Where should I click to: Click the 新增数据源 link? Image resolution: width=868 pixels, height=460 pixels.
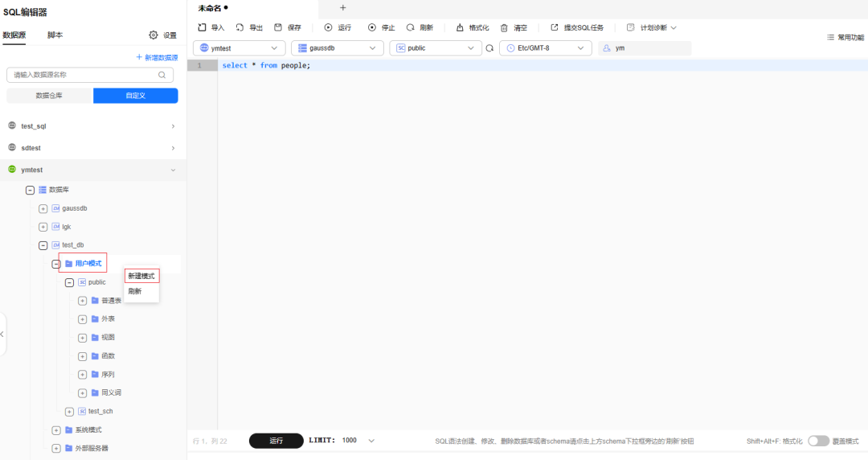coord(158,58)
